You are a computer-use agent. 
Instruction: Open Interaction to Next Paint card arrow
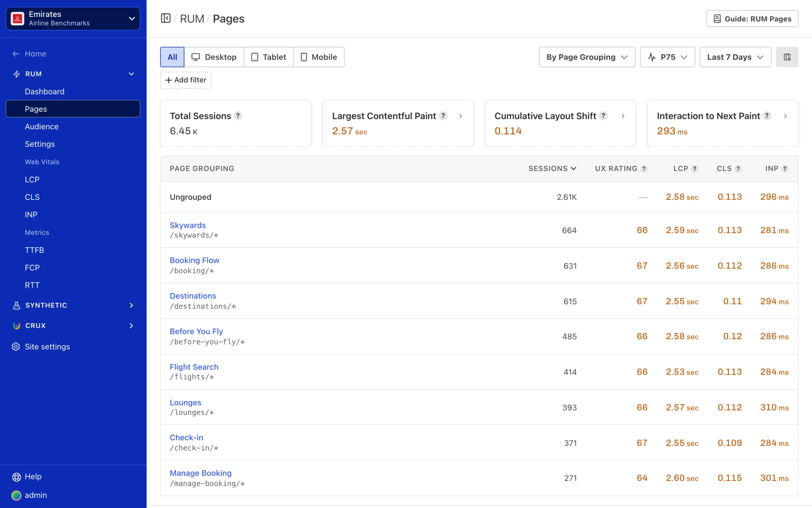click(x=785, y=116)
